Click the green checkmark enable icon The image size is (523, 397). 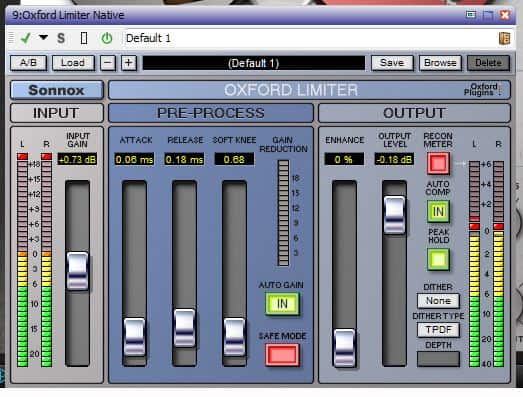(25, 38)
